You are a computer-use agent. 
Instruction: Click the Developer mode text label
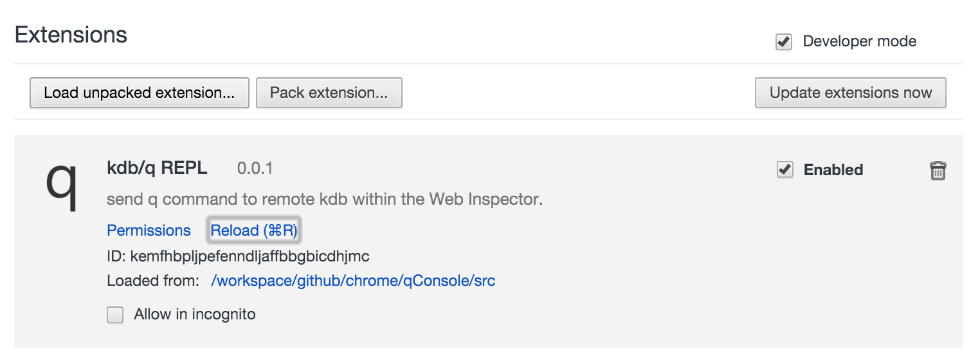pos(859,42)
